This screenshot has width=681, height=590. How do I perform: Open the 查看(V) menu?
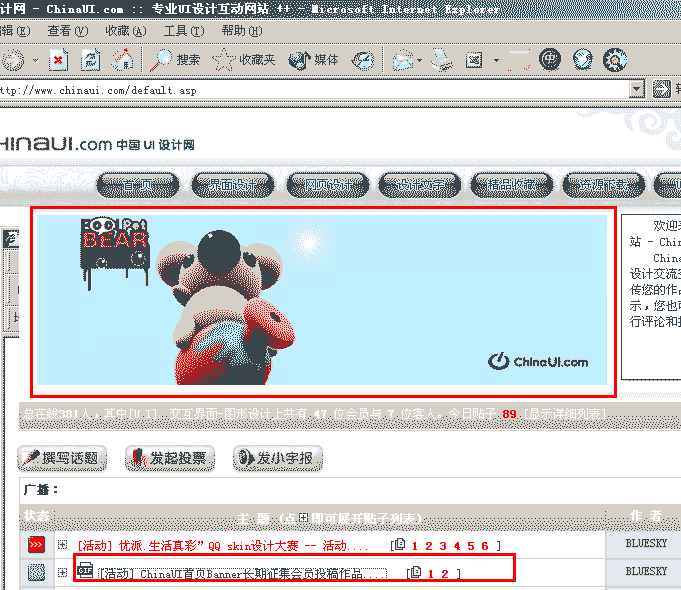point(68,31)
